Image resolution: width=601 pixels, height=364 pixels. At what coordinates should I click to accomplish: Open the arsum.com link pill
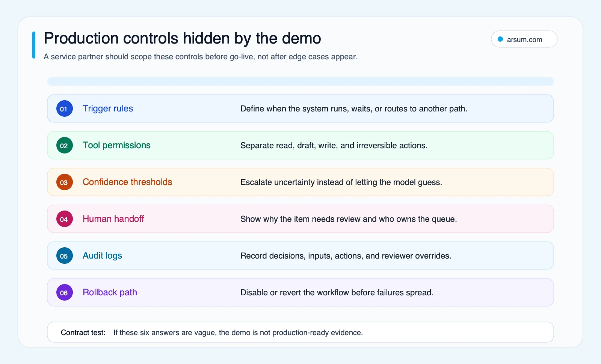coord(524,39)
